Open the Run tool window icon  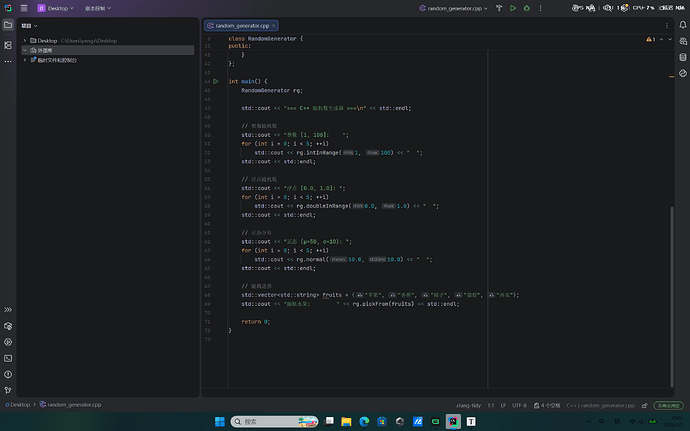[8, 342]
